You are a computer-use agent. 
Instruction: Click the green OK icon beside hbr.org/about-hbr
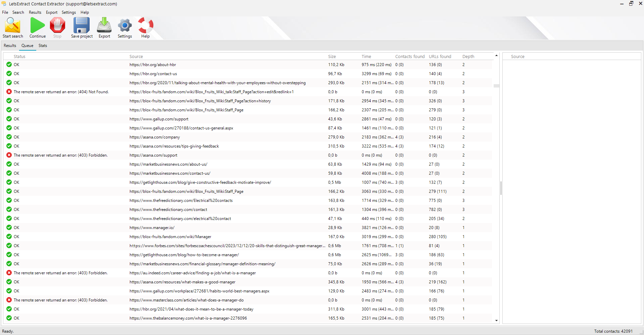click(9, 64)
